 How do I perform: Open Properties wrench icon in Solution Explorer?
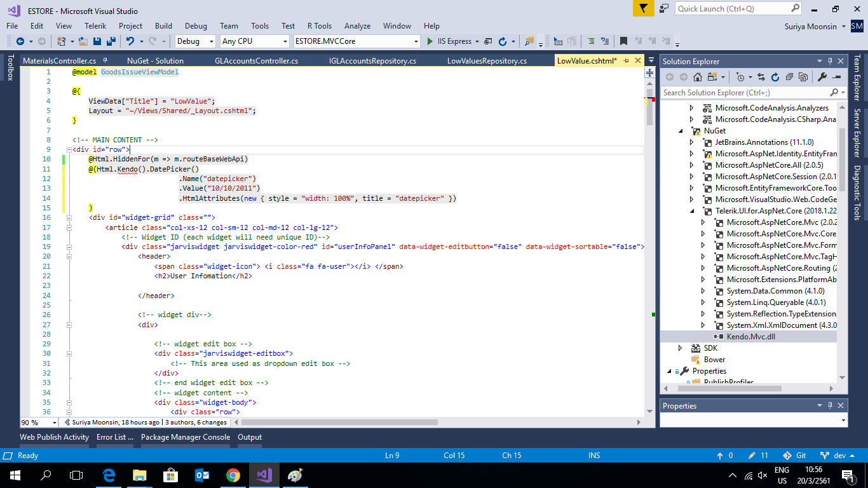coord(822,77)
